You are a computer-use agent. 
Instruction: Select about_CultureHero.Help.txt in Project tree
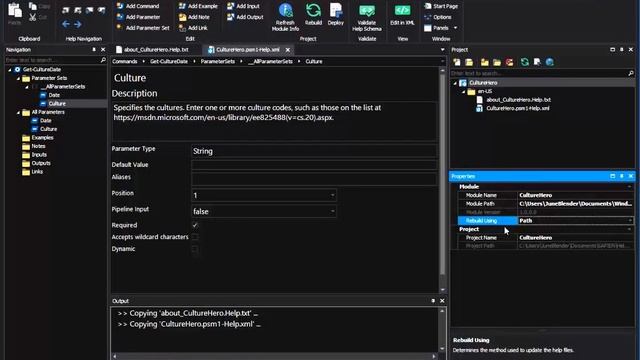513,100
